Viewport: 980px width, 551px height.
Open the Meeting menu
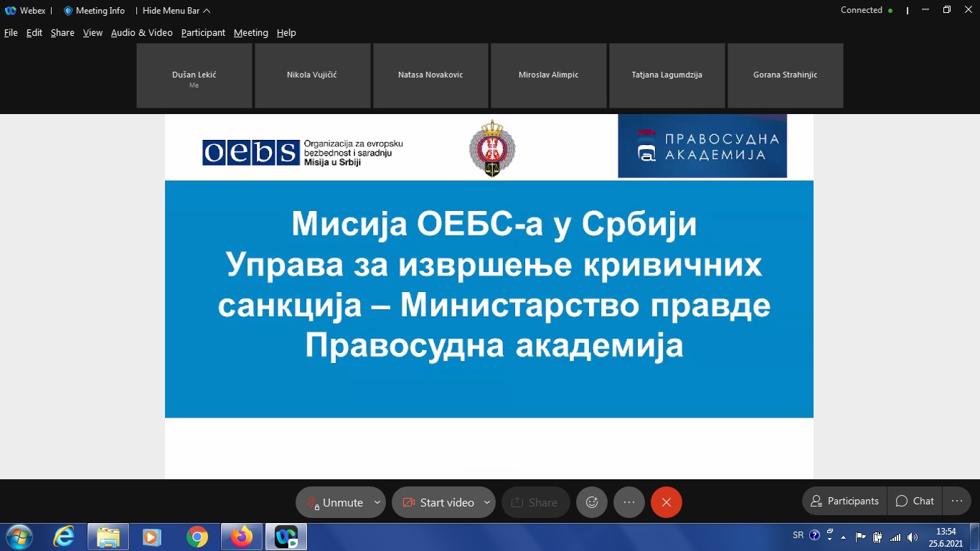251,32
